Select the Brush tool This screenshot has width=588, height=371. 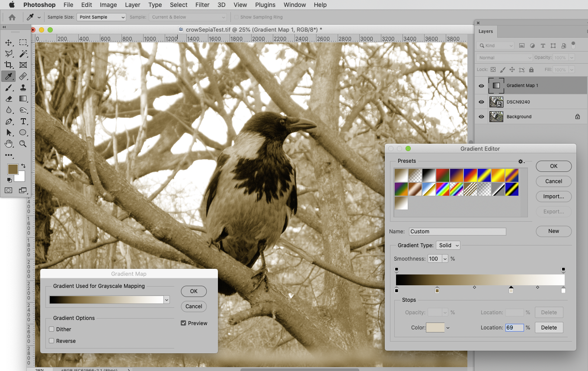[x=9, y=87]
